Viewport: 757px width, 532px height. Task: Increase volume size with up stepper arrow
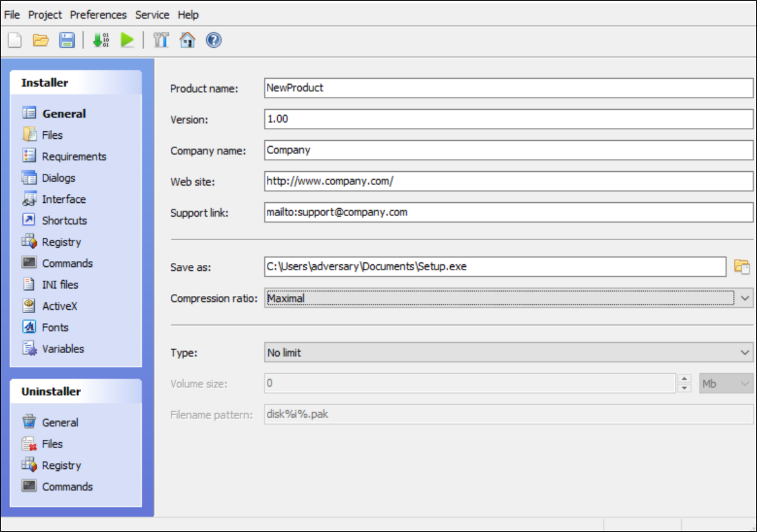tap(684, 379)
